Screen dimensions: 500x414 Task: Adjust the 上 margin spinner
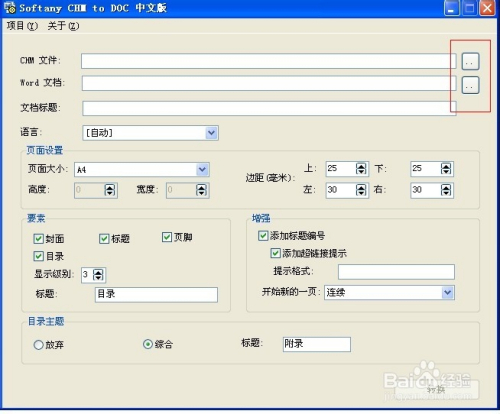click(361, 169)
